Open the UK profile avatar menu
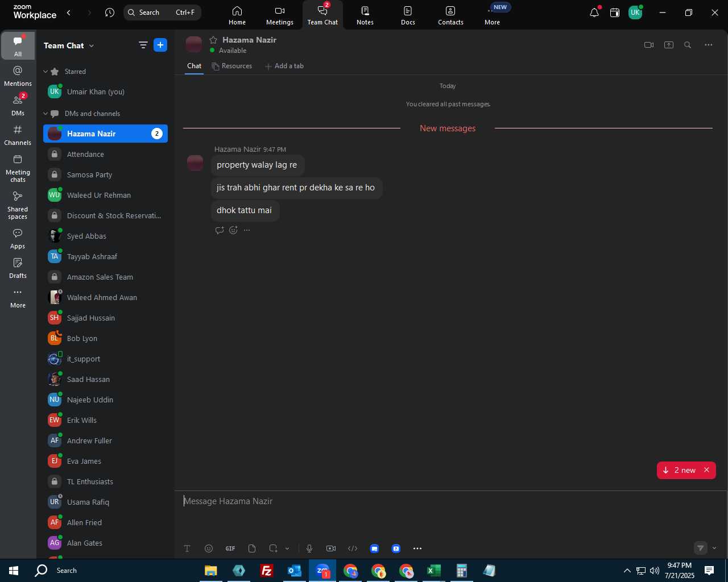Screen dimensions: 728x582 635,13
